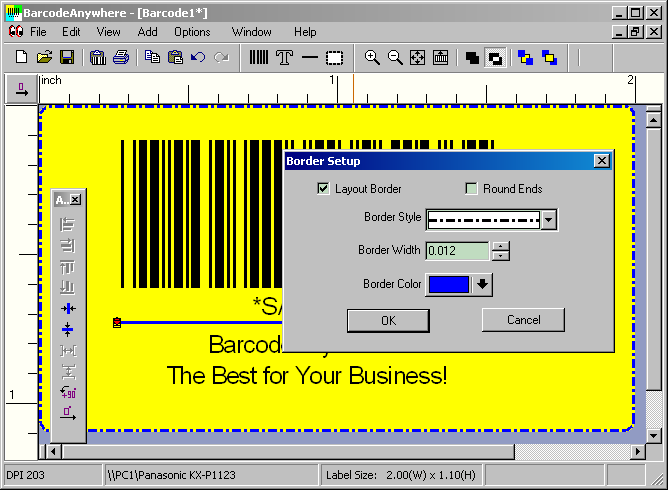Print the label with the printer icon

pyautogui.click(x=121, y=57)
